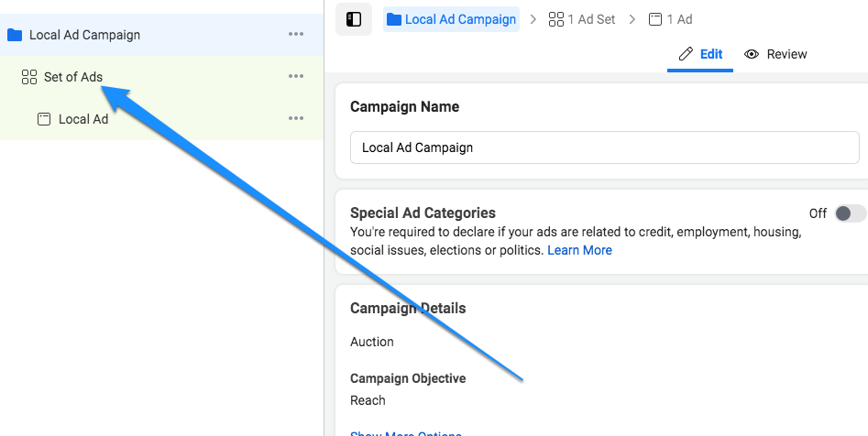Click the Campaign Name input field
This screenshot has height=436, width=868.
point(605,147)
